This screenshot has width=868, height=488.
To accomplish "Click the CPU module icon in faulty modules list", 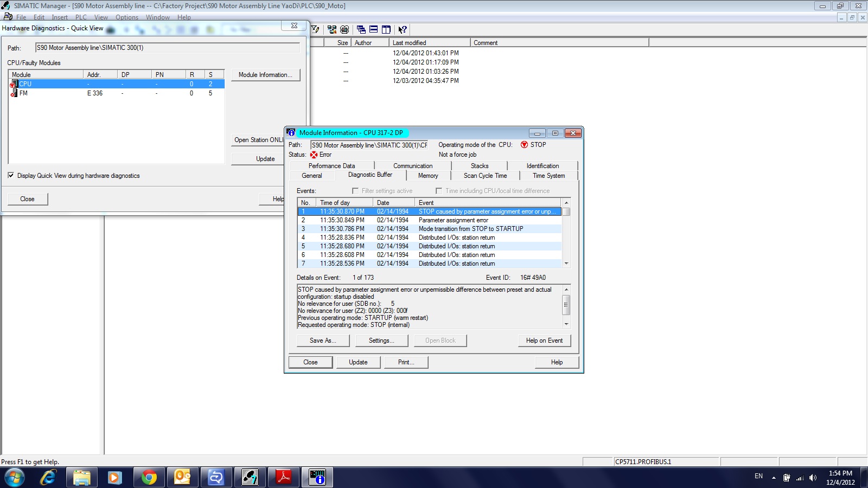I will tap(14, 84).
